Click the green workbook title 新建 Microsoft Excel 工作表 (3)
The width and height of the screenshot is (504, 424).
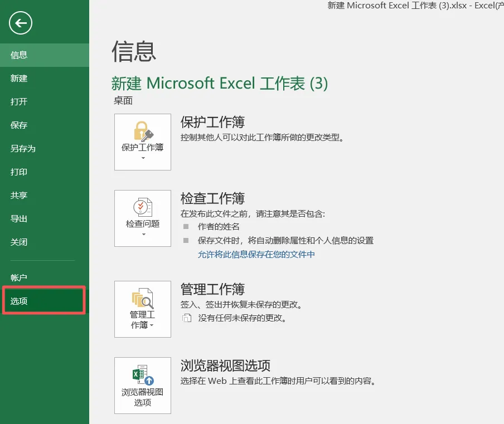[220, 84]
